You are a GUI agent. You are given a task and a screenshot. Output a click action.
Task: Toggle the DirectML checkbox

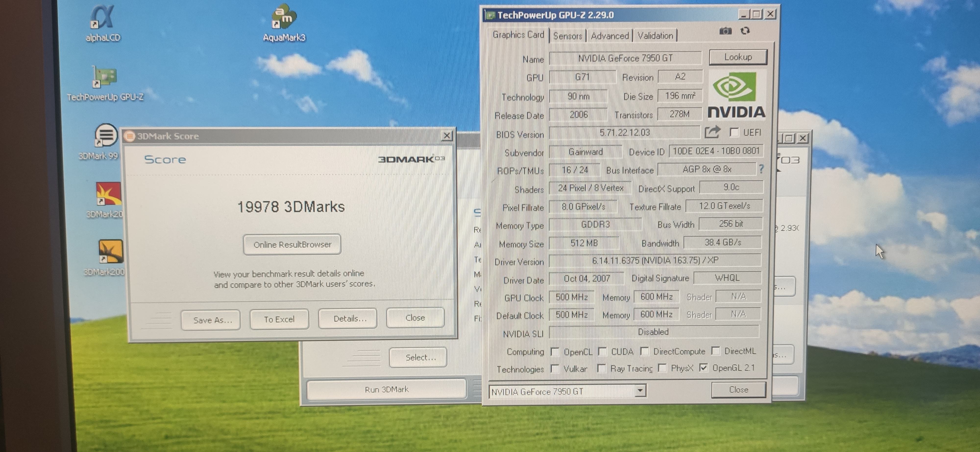pos(715,351)
